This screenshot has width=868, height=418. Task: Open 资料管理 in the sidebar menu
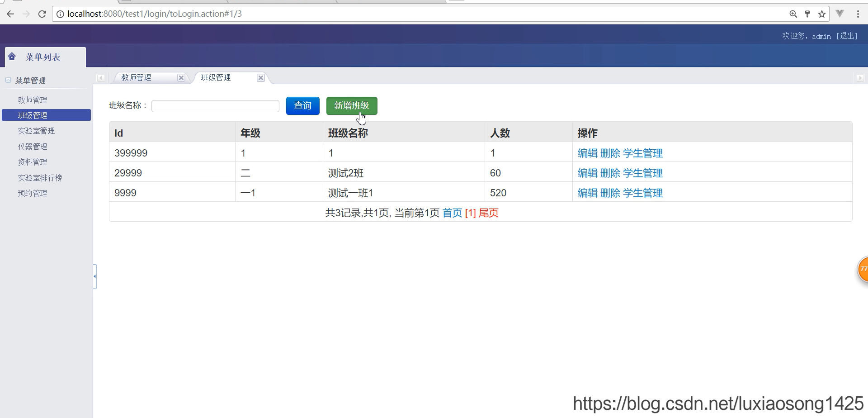[33, 162]
